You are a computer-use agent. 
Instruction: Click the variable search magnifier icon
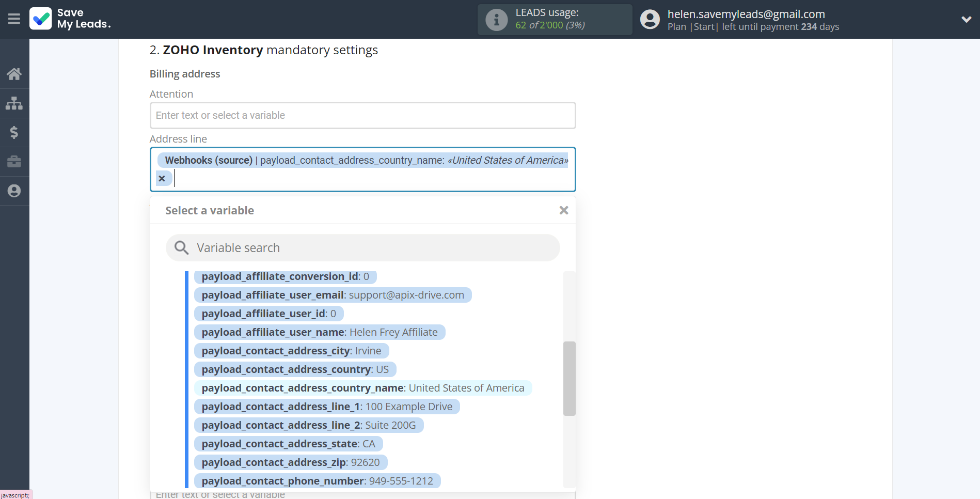point(181,248)
